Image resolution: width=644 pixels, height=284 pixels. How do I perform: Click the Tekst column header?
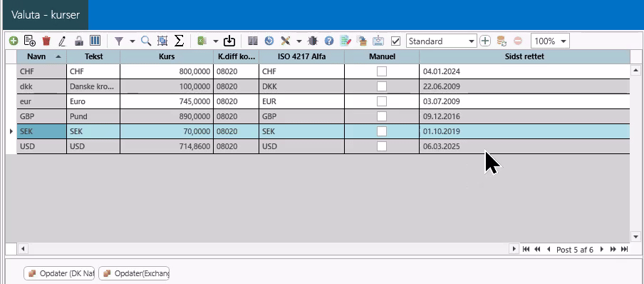pyautogui.click(x=93, y=57)
